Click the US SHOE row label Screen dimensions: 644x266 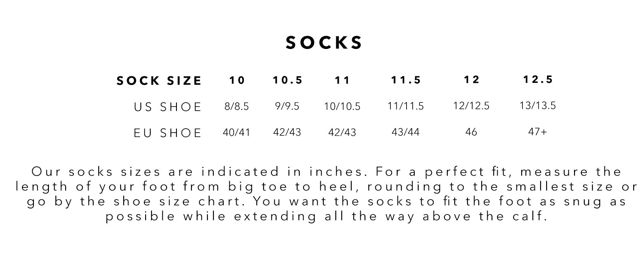click(167, 107)
